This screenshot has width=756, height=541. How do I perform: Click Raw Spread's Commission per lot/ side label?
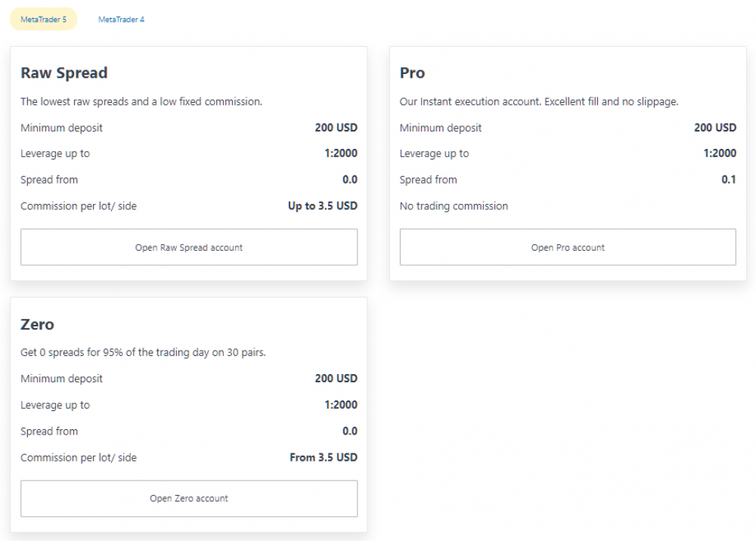click(x=79, y=206)
